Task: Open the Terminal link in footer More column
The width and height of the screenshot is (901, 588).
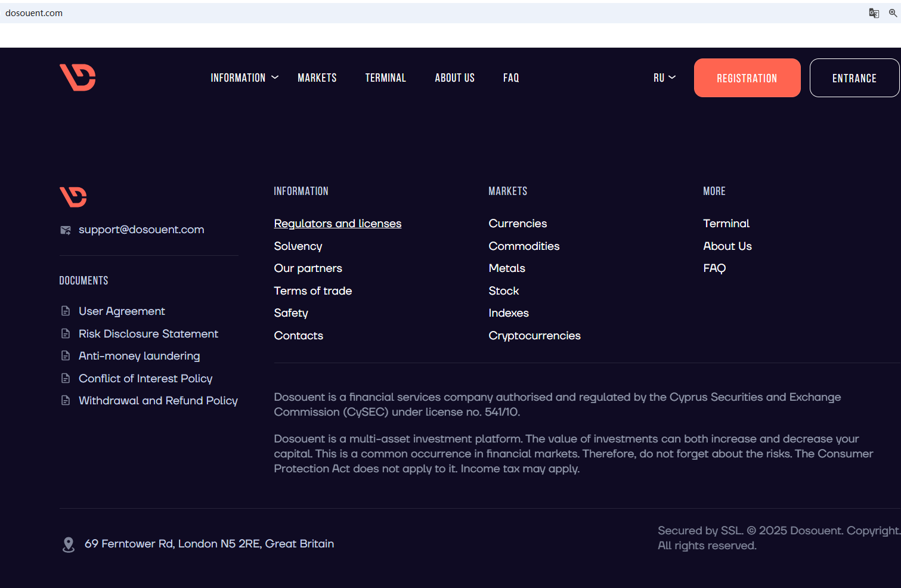Action: tap(726, 224)
